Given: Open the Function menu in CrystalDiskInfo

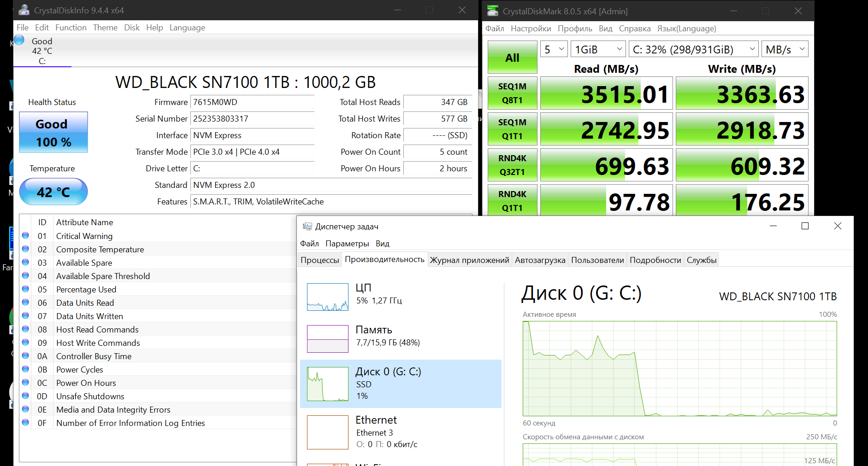Looking at the screenshot, I should pos(71,28).
